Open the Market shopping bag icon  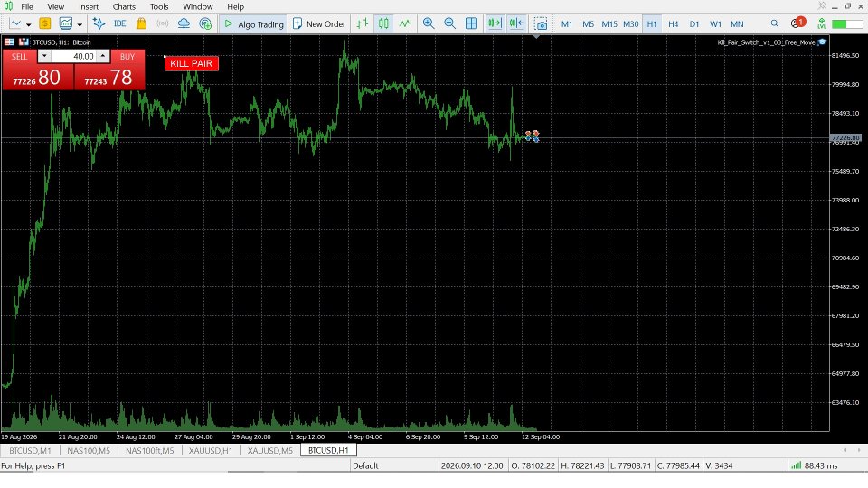141,23
